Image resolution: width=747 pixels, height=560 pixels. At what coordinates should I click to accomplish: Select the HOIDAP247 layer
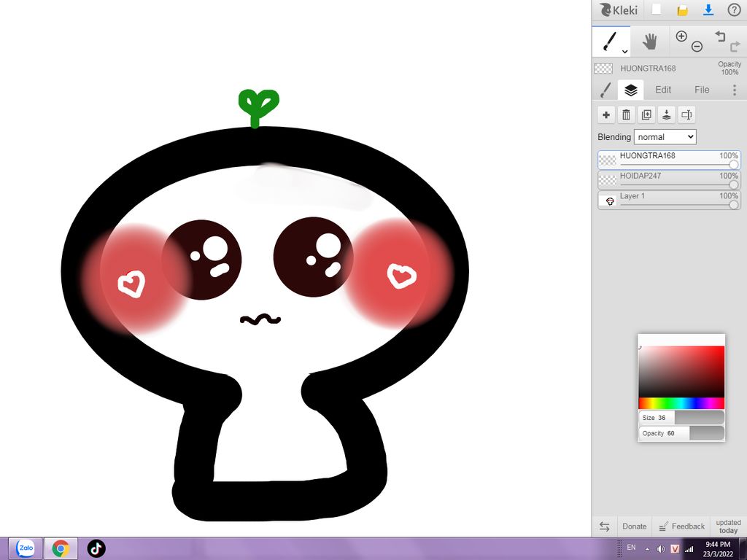coord(669,180)
